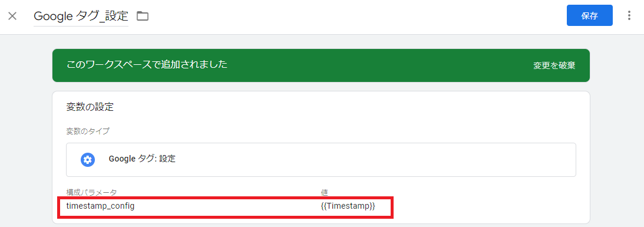Click the folder icon beside the title
644x227 pixels.
143,17
